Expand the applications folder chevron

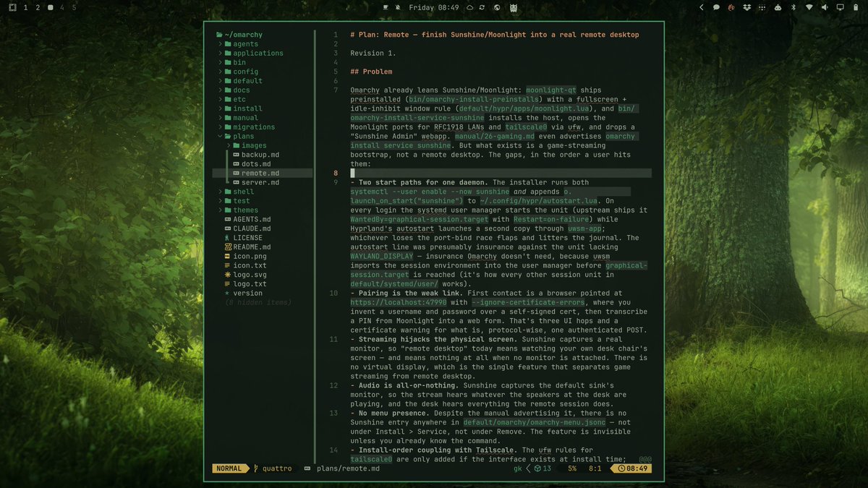[x=220, y=53]
